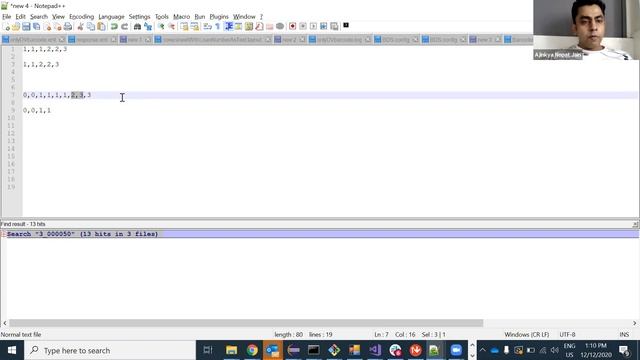This screenshot has width=640, height=360.
Task: Open the File menu
Action: click(x=7, y=17)
